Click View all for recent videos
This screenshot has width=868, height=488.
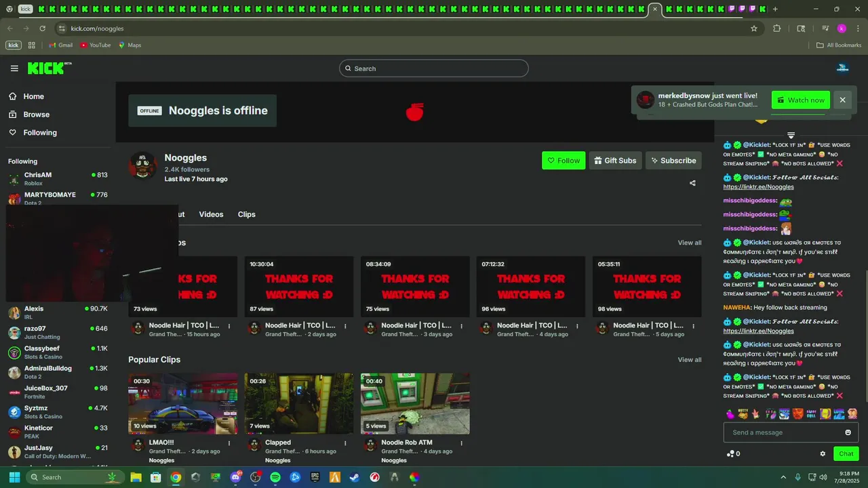click(690, 243)
